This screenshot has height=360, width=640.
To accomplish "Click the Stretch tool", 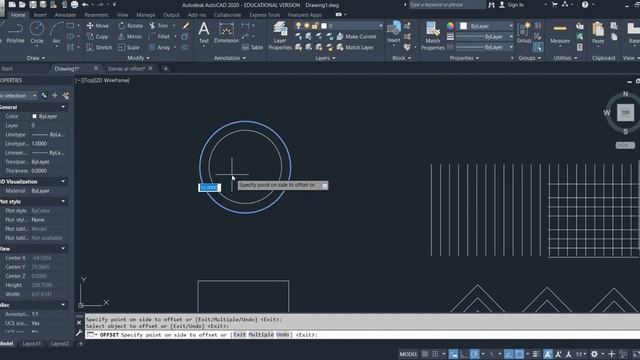I will pyautogui.click(x=99, y=47).
